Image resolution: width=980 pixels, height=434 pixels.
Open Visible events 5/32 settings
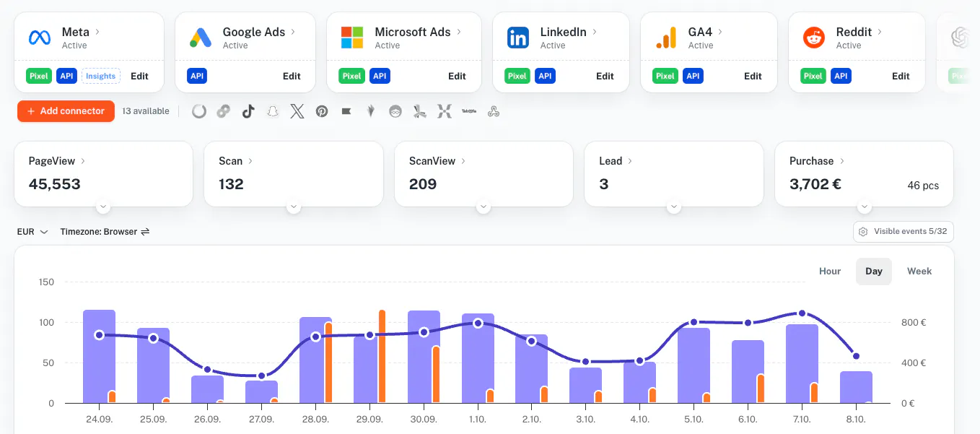click(904, 232)
